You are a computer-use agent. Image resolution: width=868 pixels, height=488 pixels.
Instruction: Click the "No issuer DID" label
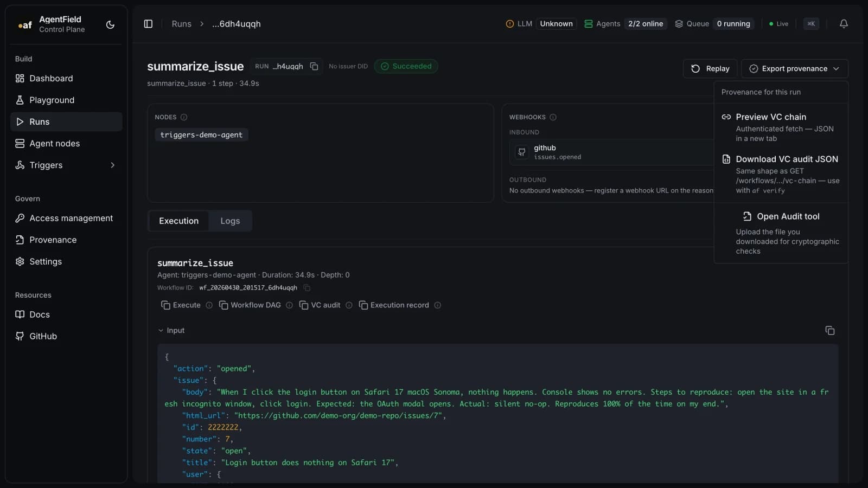coord(348,66)
